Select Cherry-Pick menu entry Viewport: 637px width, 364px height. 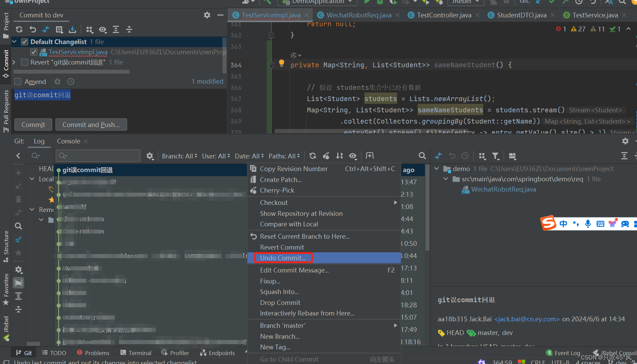click(x=324, y=190)
